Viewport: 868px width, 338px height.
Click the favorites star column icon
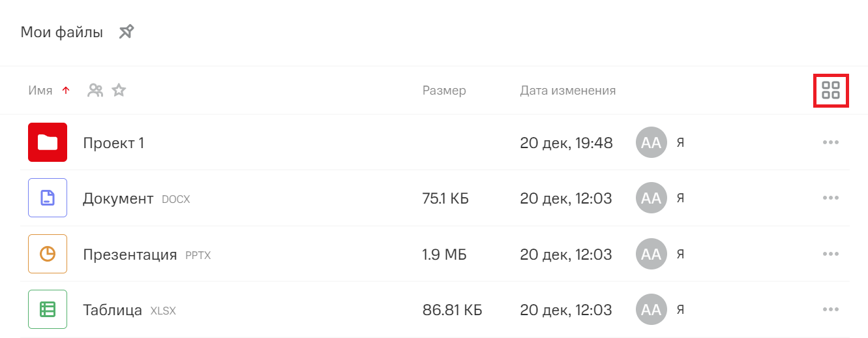click(118, 91)
